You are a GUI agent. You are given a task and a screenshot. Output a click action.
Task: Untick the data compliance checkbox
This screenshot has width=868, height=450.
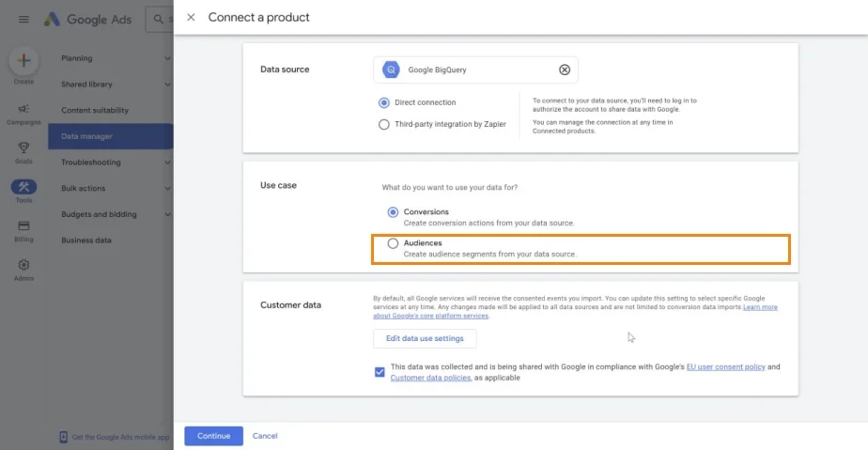(380, 372)
